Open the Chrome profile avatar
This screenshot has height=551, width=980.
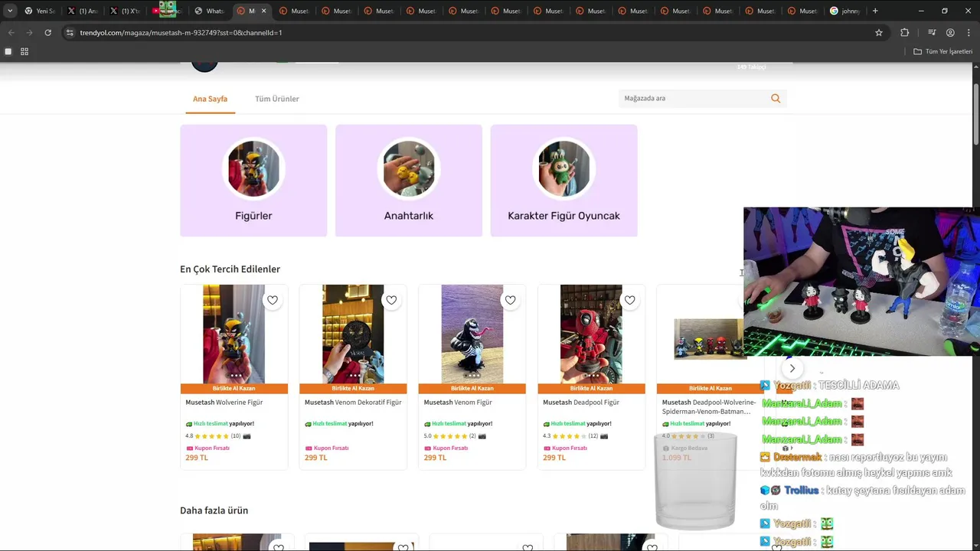tap(950, 33)
